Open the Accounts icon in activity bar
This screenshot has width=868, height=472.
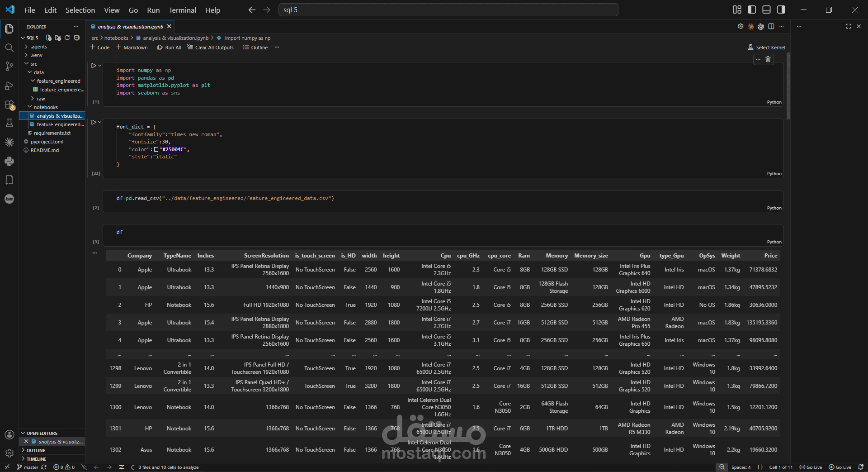point(9,434)
